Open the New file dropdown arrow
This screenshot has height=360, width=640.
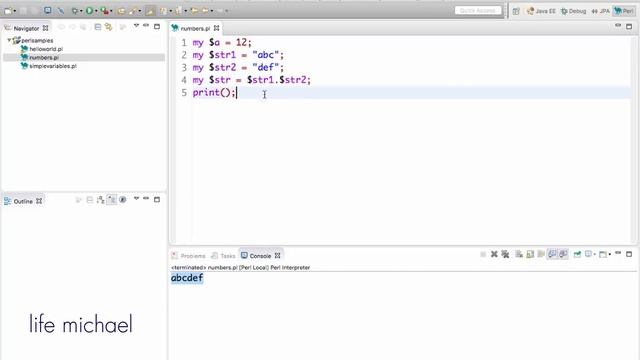click(x=14, y=11)
